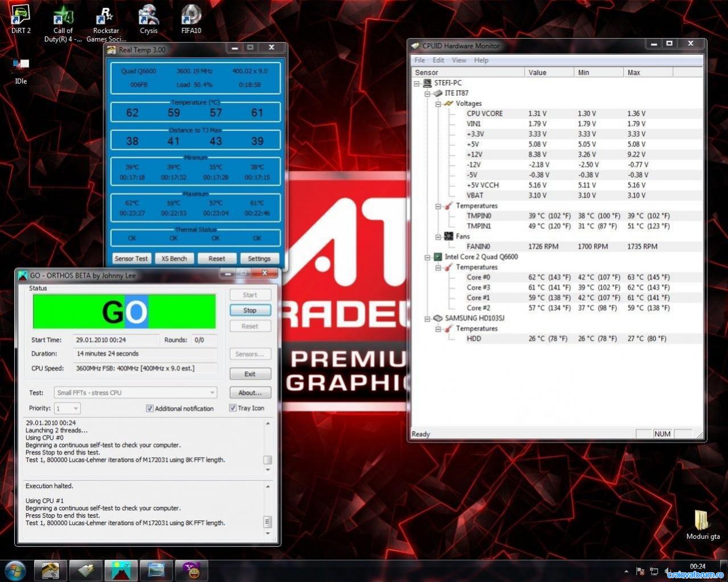Click the Sensor column header
Viewport: 728px width, 582px height.
click(468, 72)
